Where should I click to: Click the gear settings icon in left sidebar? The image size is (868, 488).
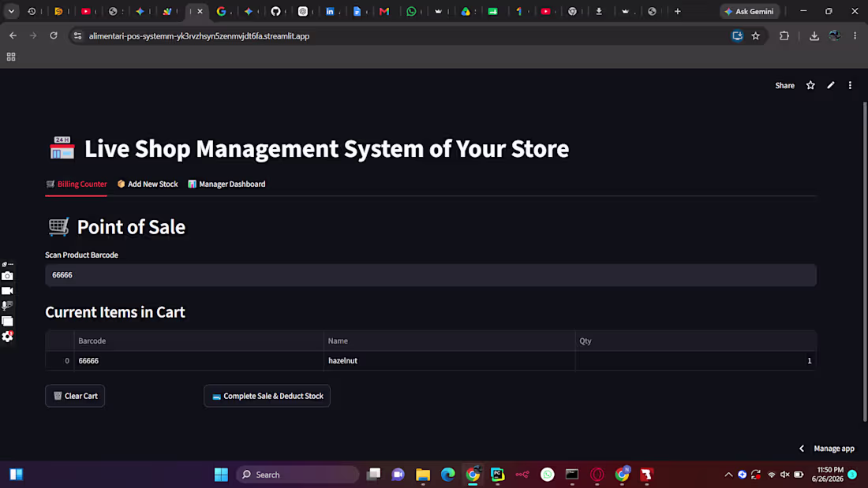[7, 337]
